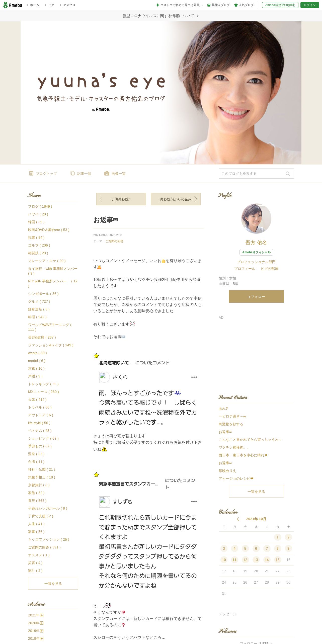Go to previous calendar month arrow

[x=238, y=519]
